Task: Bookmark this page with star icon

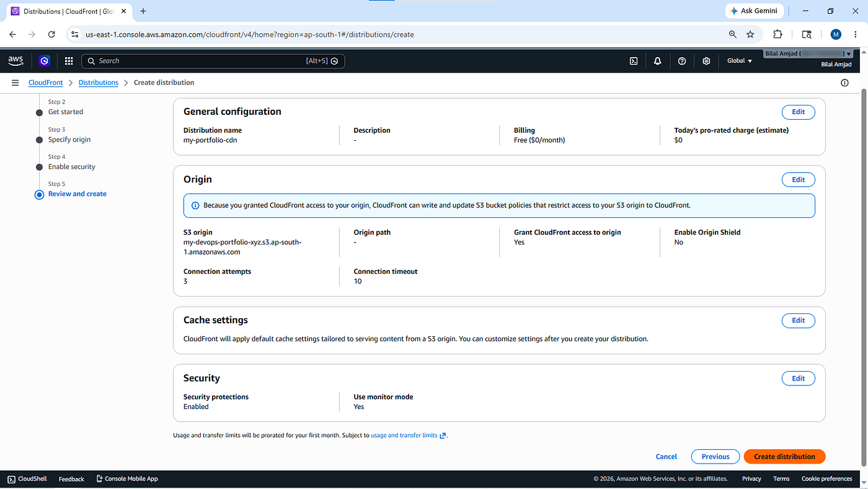Action: tap(750, 35)
